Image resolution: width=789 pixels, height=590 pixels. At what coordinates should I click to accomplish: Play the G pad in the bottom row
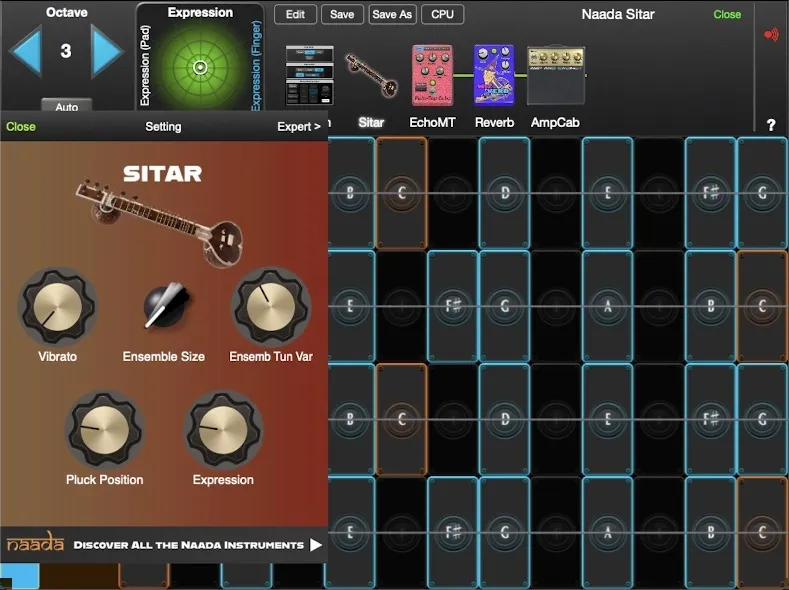[505, 533]
